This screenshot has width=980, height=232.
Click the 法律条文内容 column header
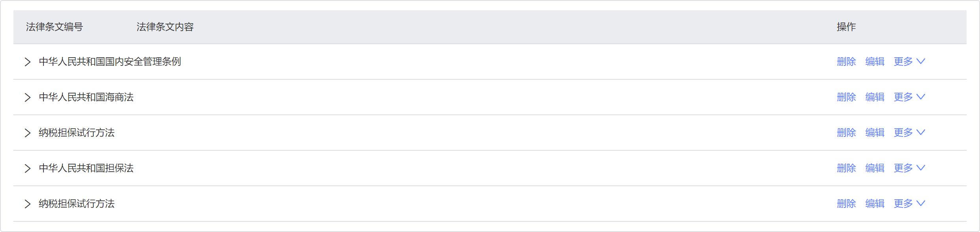coord(165,27)
